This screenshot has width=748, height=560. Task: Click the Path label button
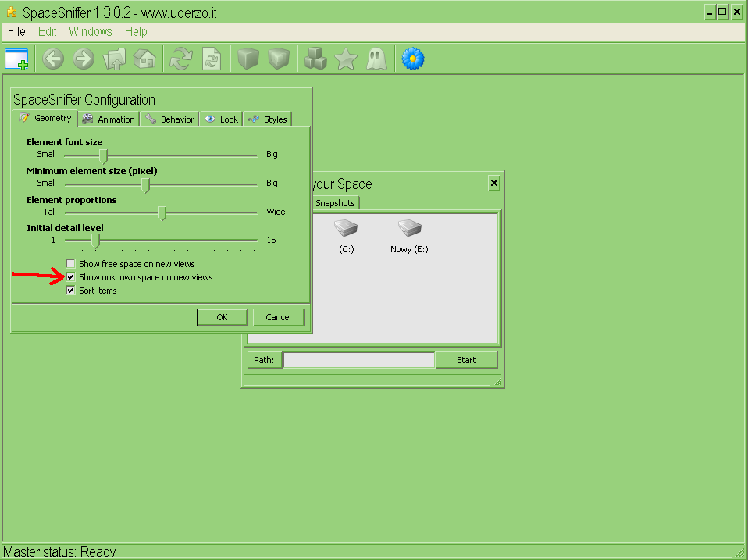pyautogui.click(x=264, y=360)
